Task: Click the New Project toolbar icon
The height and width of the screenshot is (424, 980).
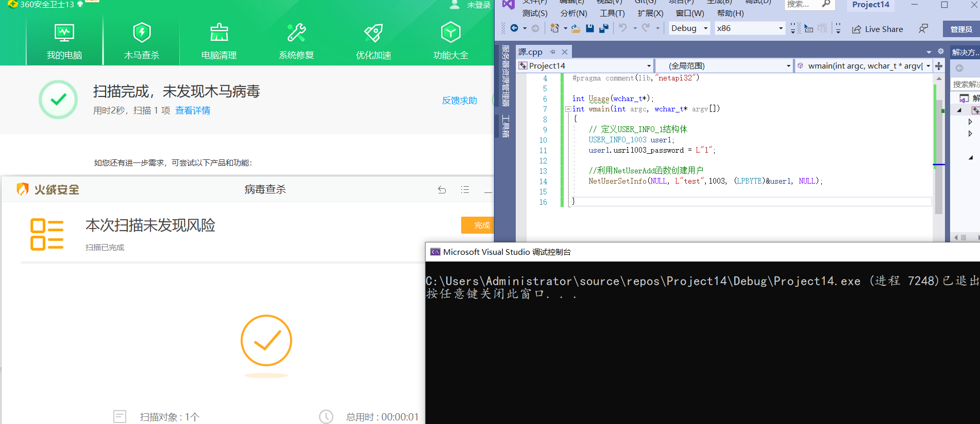Action: pyautogui.click(x=554, y=28)
